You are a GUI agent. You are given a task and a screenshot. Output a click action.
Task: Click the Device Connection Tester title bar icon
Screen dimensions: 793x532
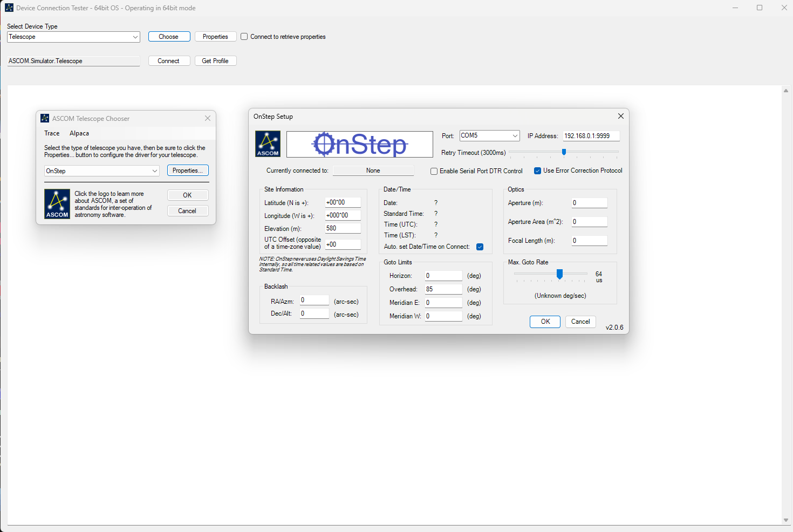(x=9, y=8)
